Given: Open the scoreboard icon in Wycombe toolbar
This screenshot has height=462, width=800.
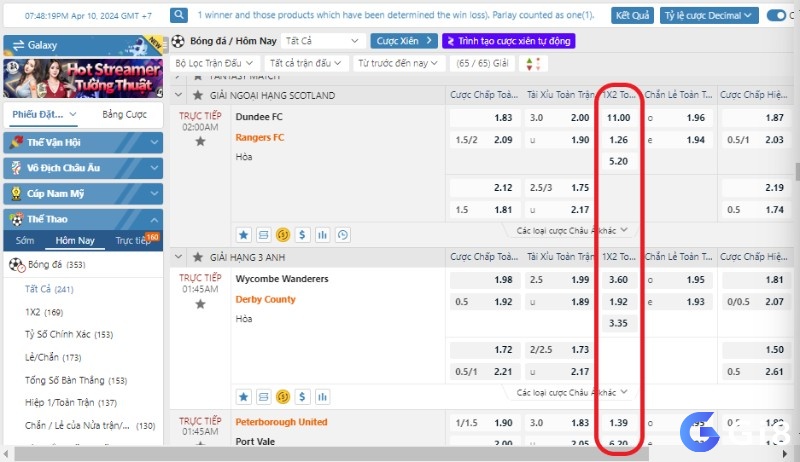Looking at the screenshot, I should (x=263, y=397).
